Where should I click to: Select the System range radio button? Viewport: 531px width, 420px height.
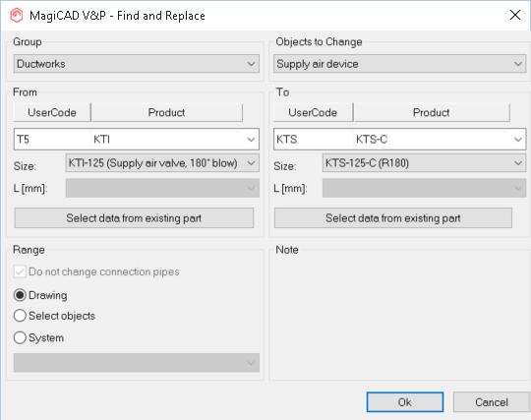pyautogui.click(x=20, y=337)
